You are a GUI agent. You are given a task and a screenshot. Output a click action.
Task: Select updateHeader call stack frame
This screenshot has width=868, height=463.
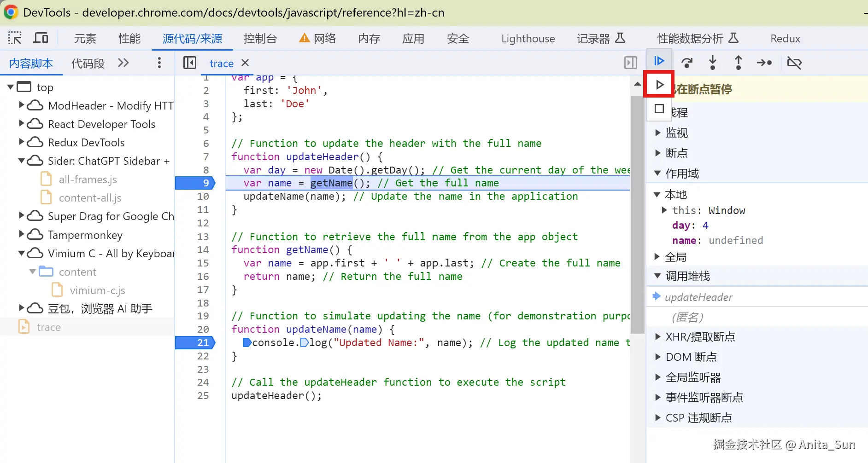click(757, 297)
